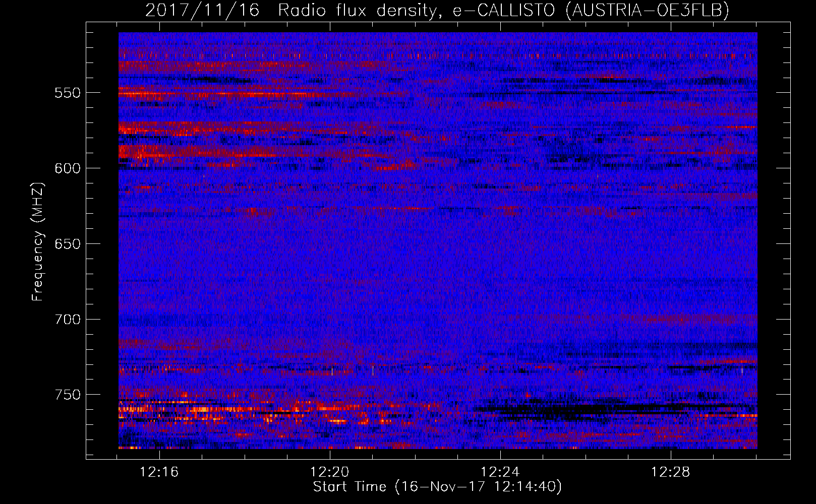Image resolution: width=816 pixels, height=504 pixels.
Task: Click the '750' frequency tick label
Action: click(x=68, y=395)
